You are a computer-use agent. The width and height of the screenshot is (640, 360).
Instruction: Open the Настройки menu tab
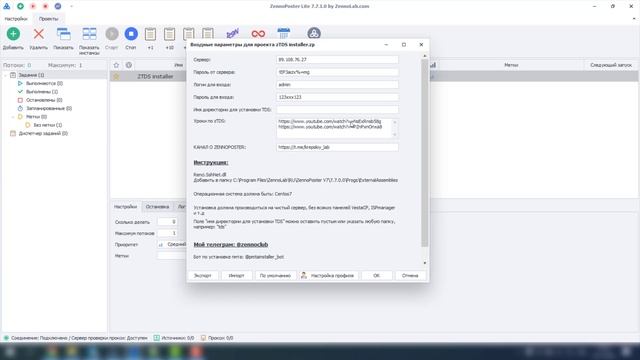pos(16,19)
